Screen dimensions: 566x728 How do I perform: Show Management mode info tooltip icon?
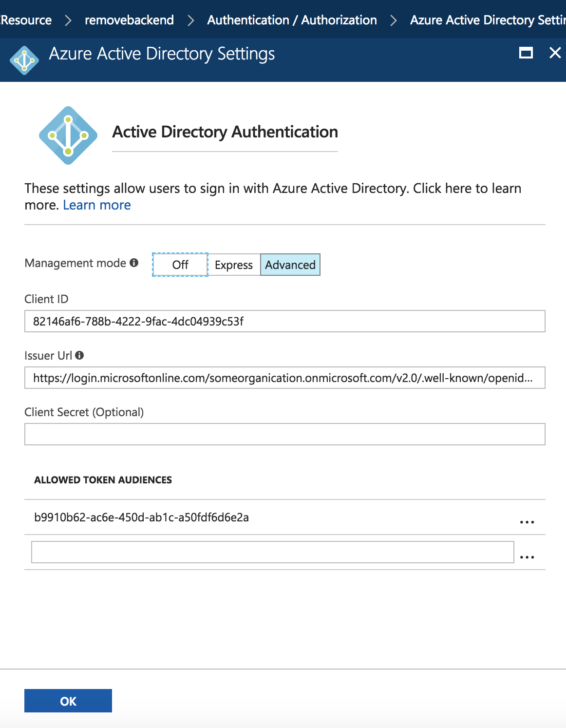point(134,263)
